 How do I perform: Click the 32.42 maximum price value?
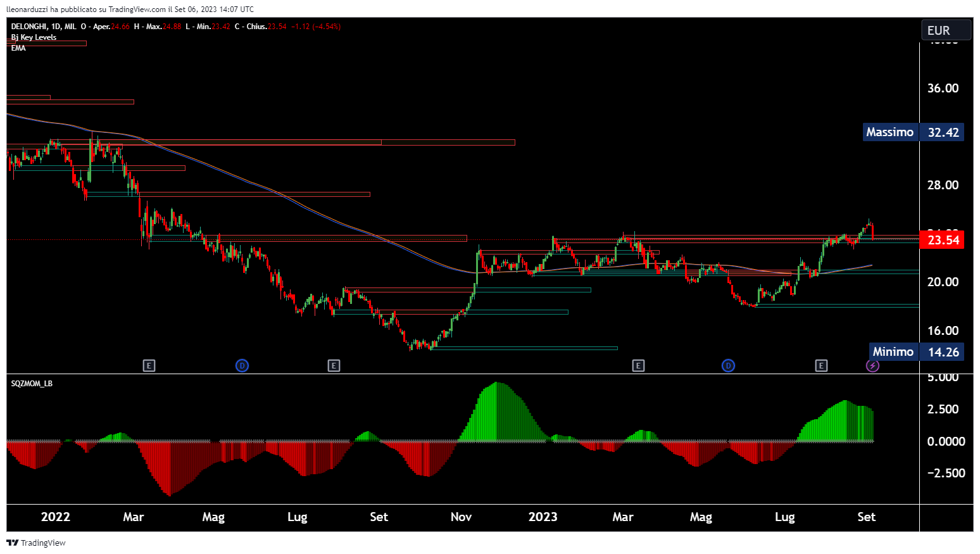(943, 132)
